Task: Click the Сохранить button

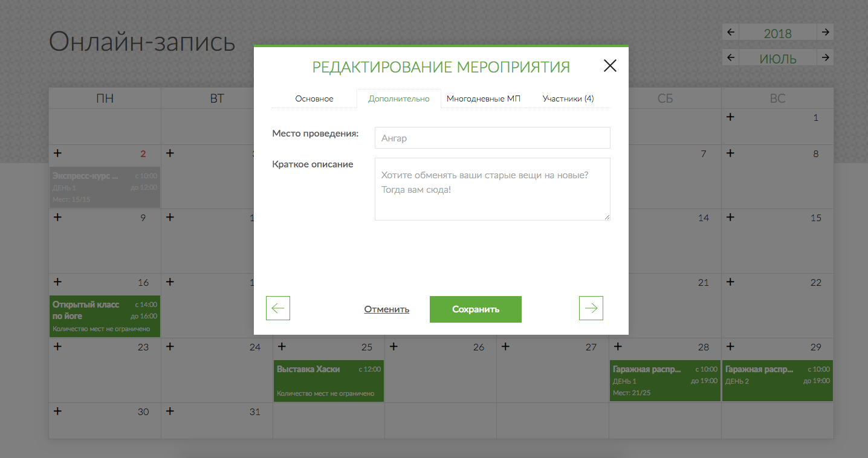Action: [475, 309]
